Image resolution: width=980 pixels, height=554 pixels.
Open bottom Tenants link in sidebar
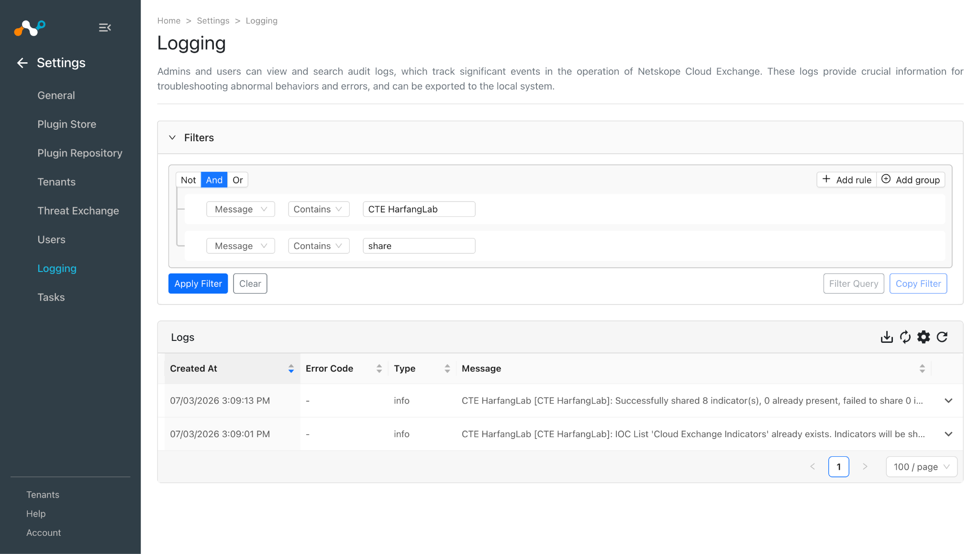coord(43,495)
